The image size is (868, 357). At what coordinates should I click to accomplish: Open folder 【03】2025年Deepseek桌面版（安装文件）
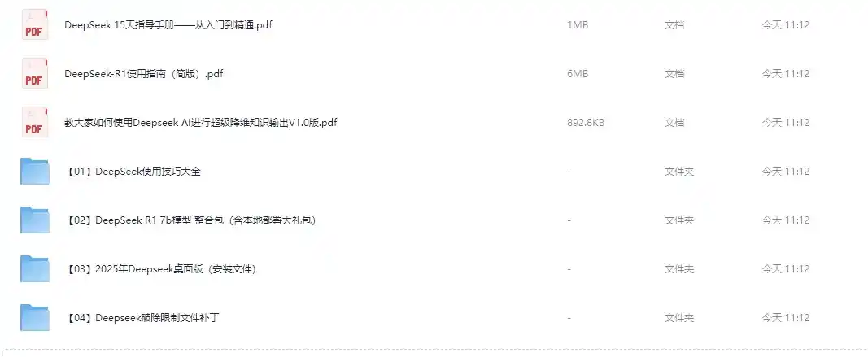click(161, 268)
